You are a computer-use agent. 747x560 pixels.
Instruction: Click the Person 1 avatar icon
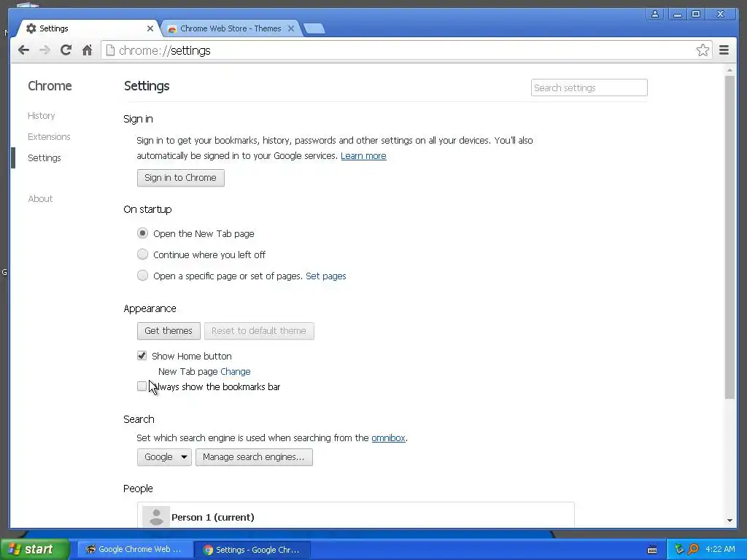click(156, 517)
